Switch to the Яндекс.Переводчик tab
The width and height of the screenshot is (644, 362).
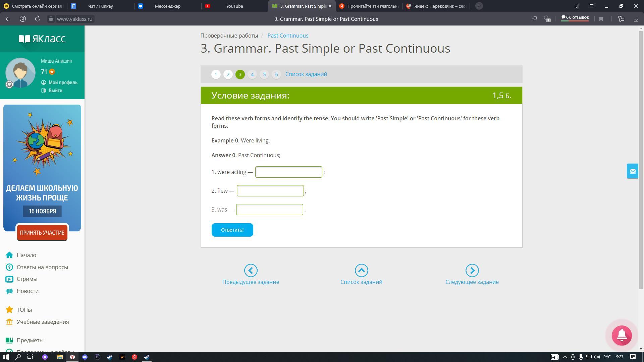(439, 6)
